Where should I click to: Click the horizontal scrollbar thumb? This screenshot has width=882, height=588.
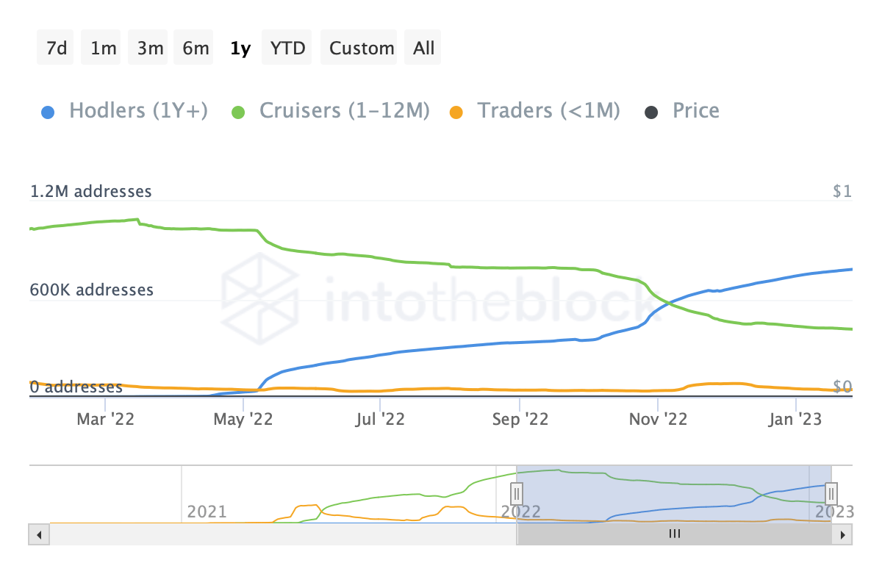point(675,534)
